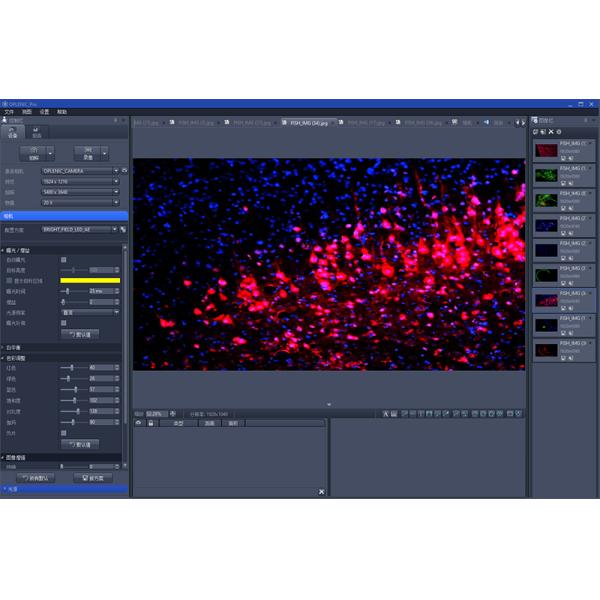Adjust the saturation slider set to 102

(x=73, y=400)
